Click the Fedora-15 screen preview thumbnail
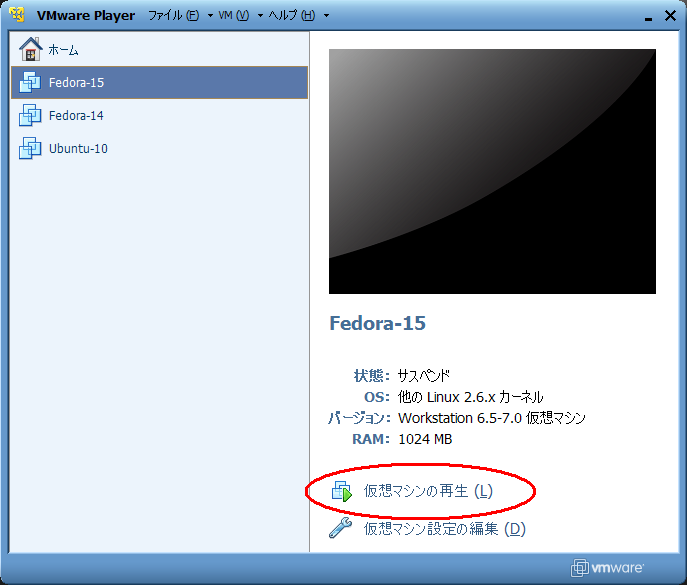 pos(492,171)
